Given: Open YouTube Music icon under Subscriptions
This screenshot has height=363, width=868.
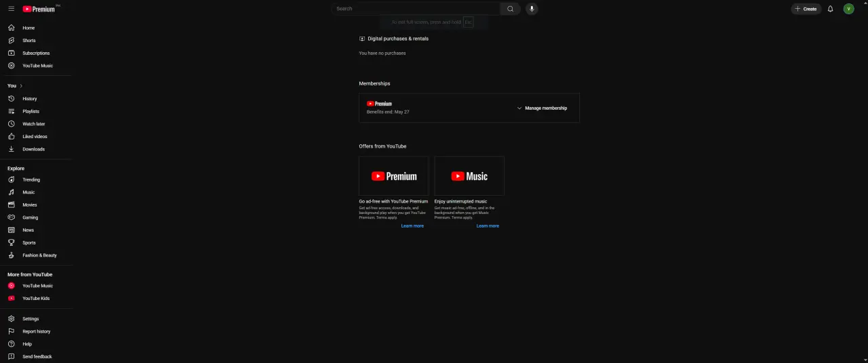Looking at the screenshot, I should pos(11,66).
